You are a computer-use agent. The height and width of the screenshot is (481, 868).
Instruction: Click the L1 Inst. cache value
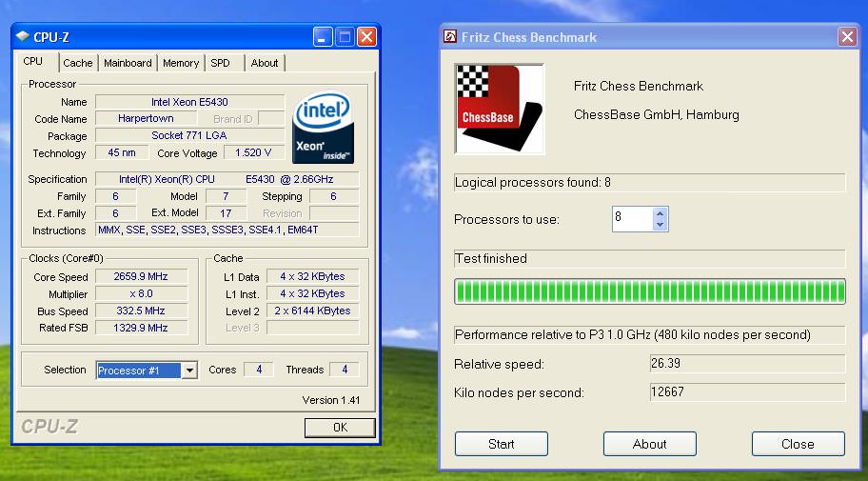(x=313, y=293)
